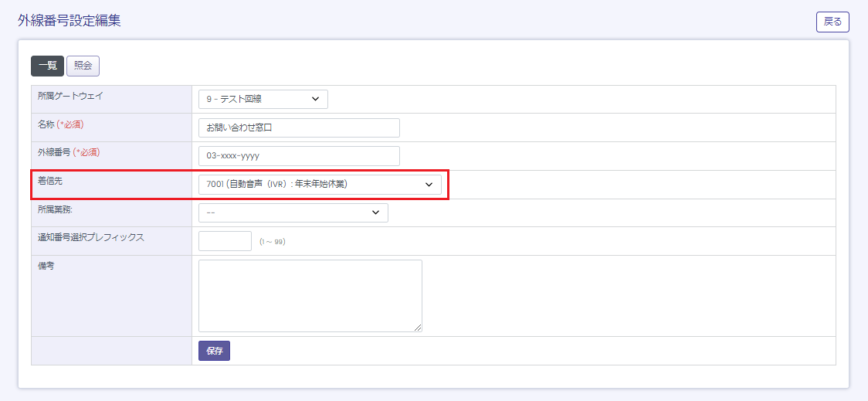The height and width of the screenshot is (401, 868).
Task: Click the 通知番号選択プレフィックス number field
Action: (x=225, y=241)
